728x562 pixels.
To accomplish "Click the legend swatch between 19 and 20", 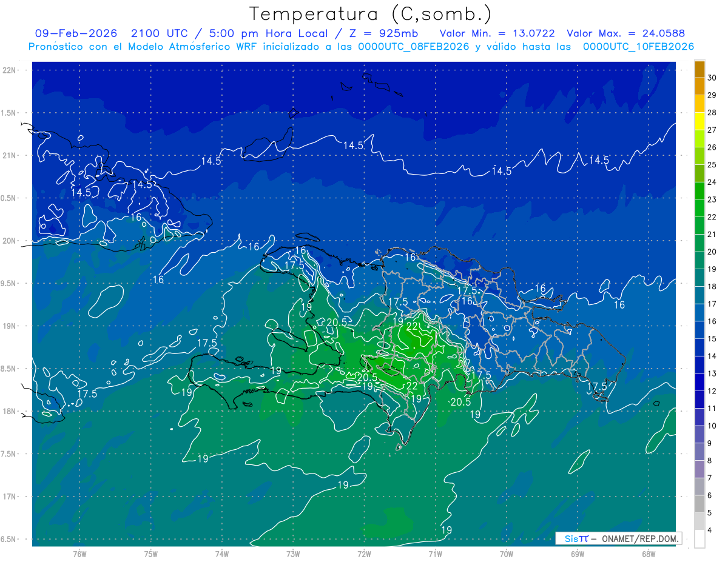I will coord(699,260).
